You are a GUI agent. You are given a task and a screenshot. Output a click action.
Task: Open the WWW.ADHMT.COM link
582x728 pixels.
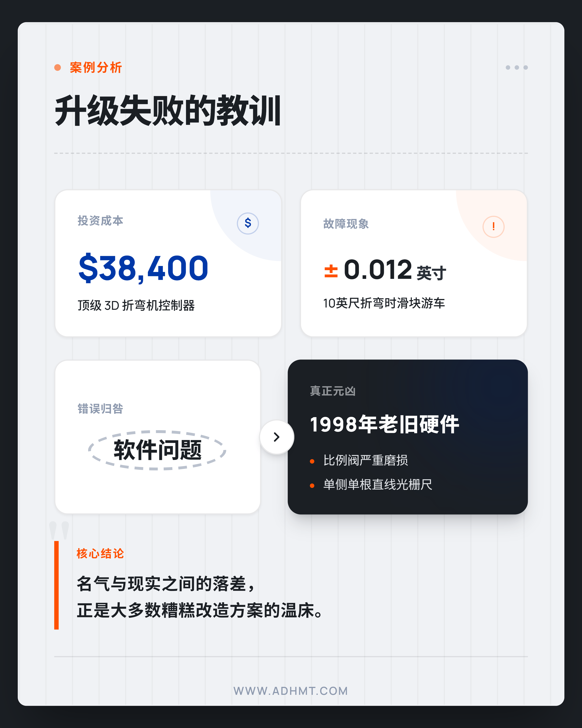[291, 691]
